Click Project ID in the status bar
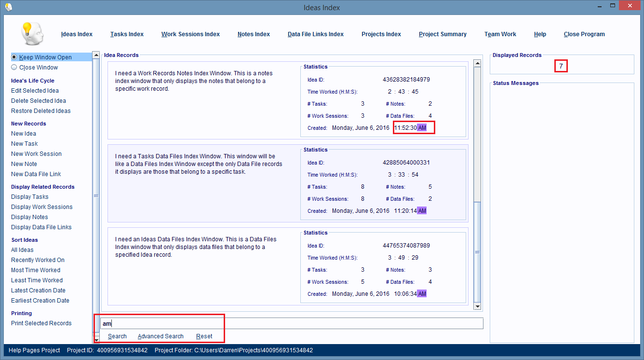644x360 pixels. [107, 350]
